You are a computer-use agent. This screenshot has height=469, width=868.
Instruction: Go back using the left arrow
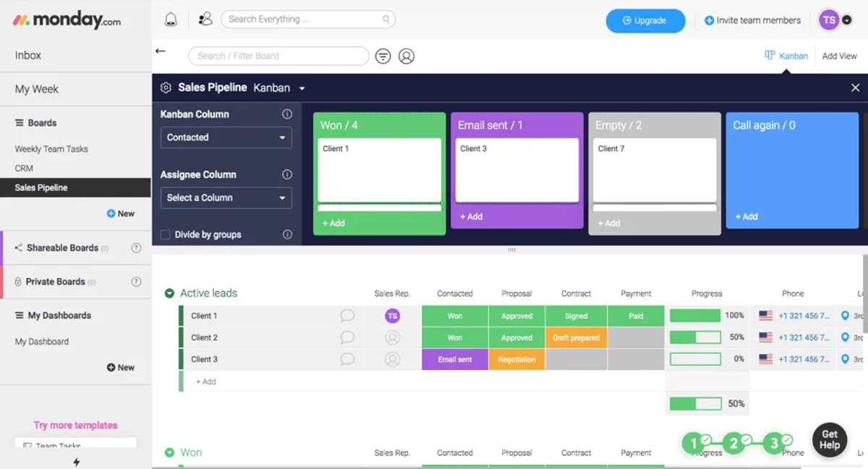pos(161,51)
